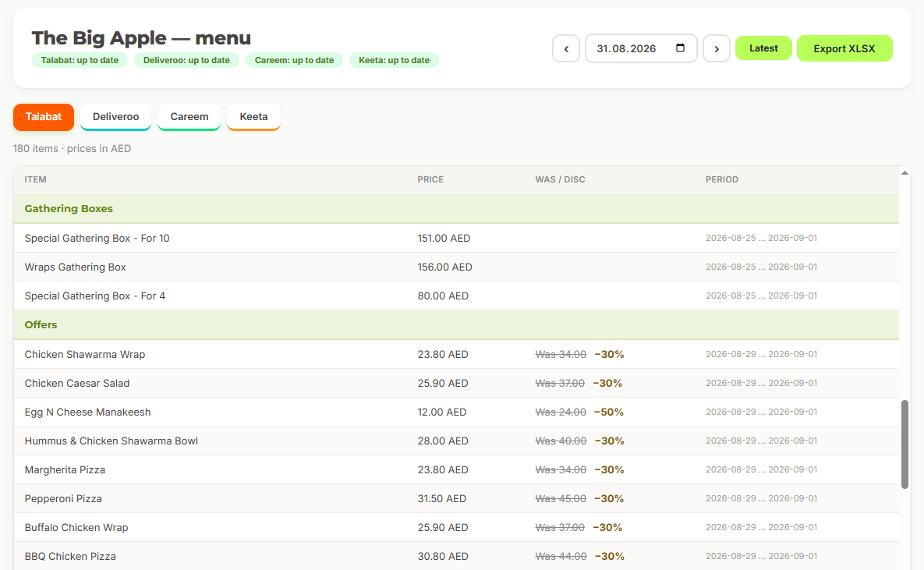This screenshot has width=924, height=570.
Task: Click the PRICE column header
Action: point(430,179)
